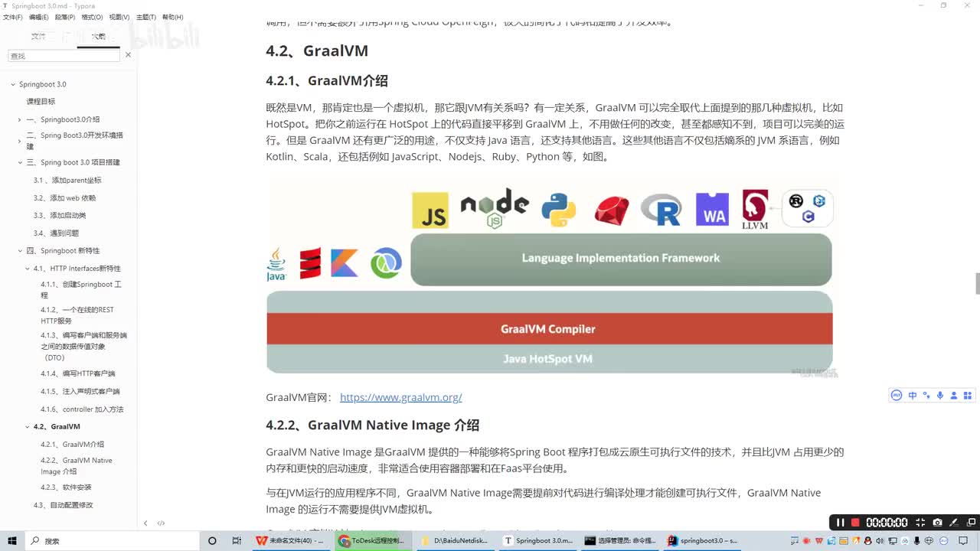980x551 pixels.
Task: Toggle the microphone on the floating input bar
Action: [x=940, y=395]
